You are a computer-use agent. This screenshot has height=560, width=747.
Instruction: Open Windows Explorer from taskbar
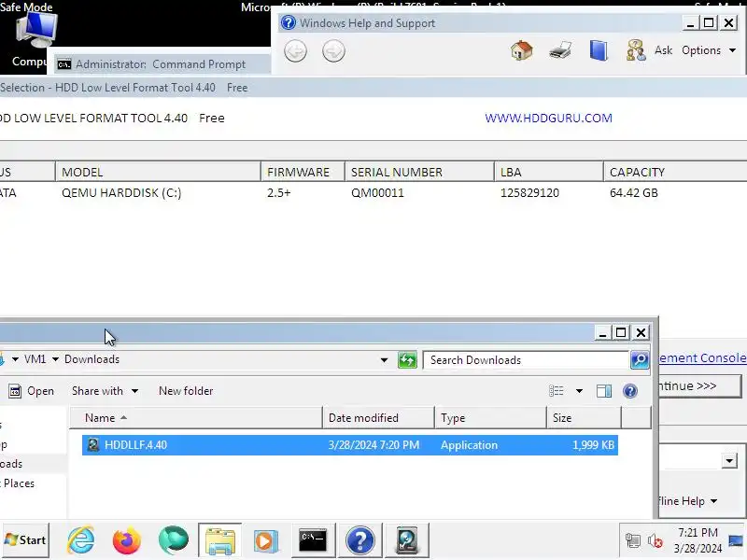[219, 540]
